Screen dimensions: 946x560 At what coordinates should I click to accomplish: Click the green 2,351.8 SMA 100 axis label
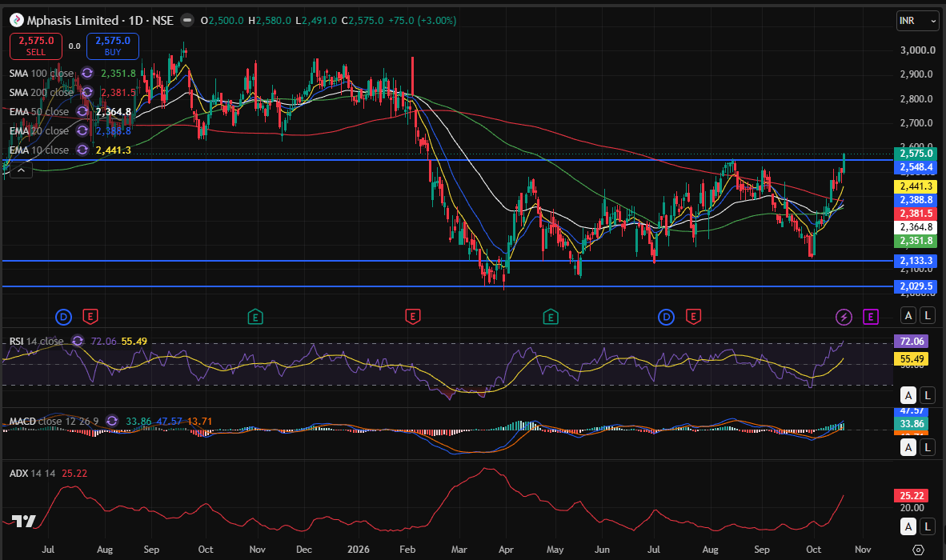(916, 241)
